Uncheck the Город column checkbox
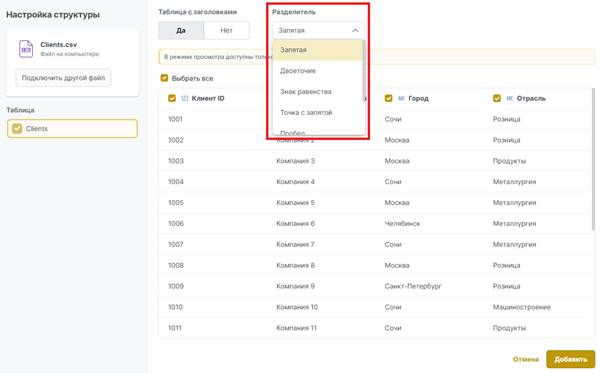The height and width of the screenshot is (373, 601). (388, 99)
